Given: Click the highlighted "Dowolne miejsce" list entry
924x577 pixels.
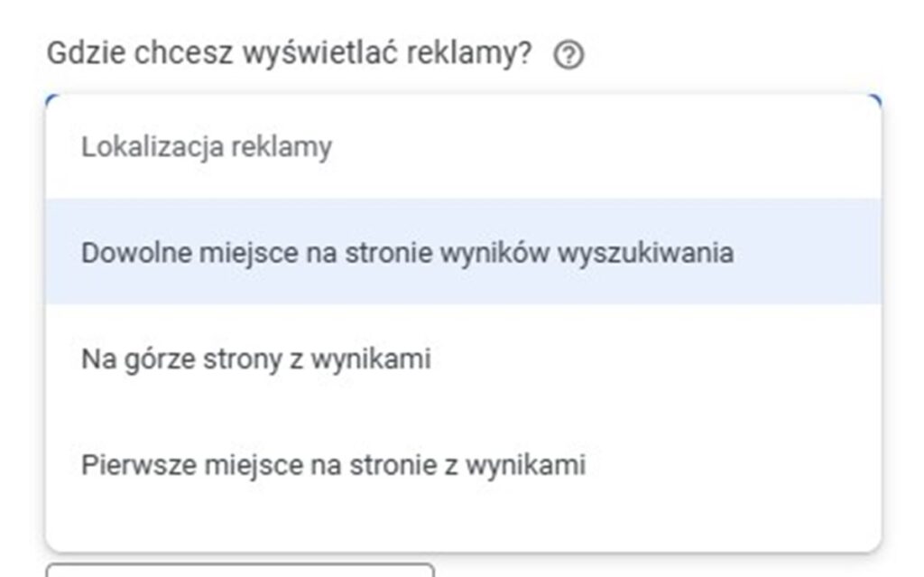Looking at the screenshot, I should (463, 252).
